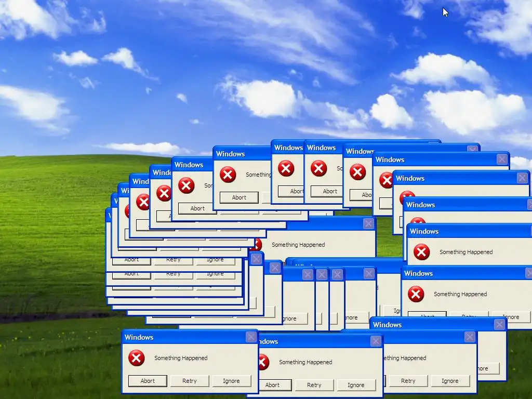532x399 pixels.
Task: Close the Windows dialog behind the 'ething Happened' dialog
Action: click(499, 325)
